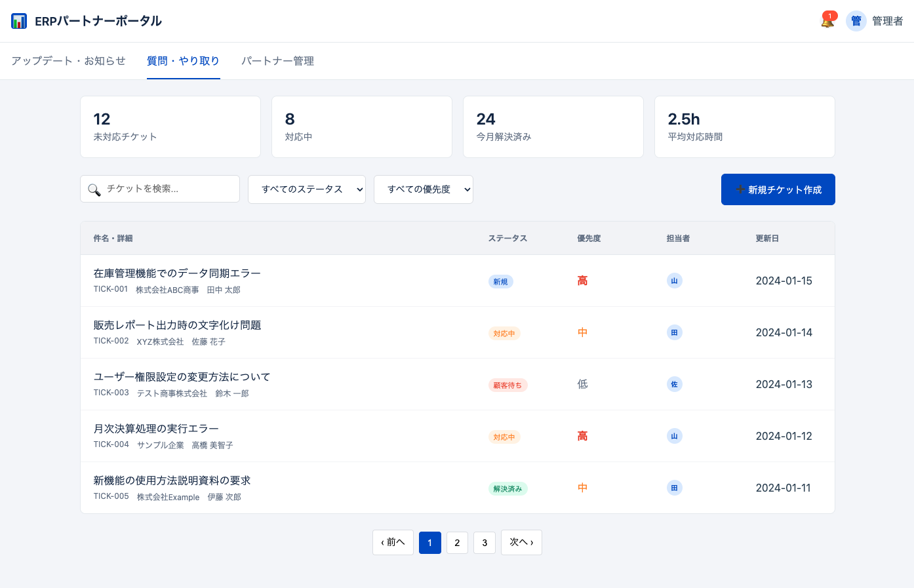
Task: Click the 管理者 user name
Action: click(x=887, y=21)
